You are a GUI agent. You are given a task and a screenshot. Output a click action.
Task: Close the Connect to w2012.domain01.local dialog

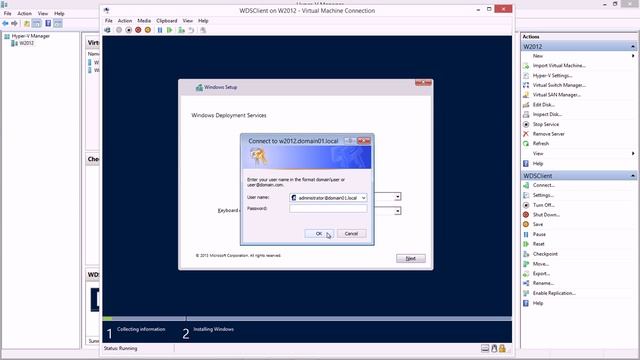[x=364, y=141]
